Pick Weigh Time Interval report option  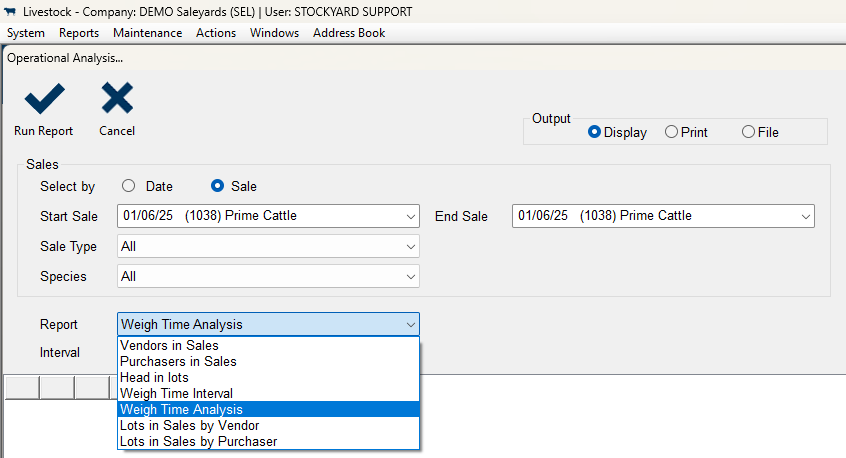(268, 393)
